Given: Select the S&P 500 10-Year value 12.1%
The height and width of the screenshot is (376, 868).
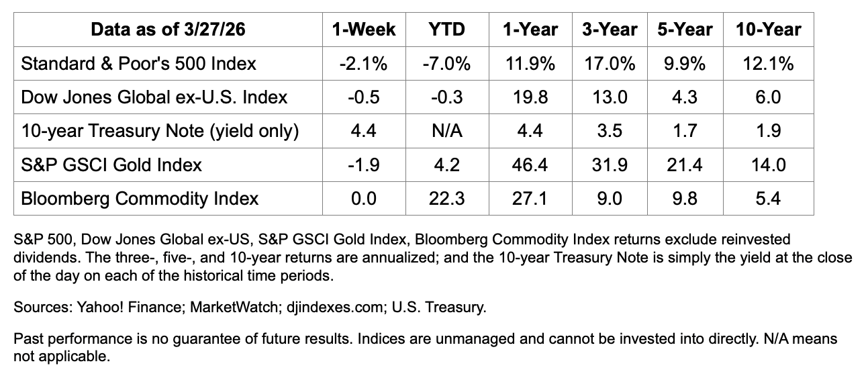Looking at the screenshot, I should [767, 64].
